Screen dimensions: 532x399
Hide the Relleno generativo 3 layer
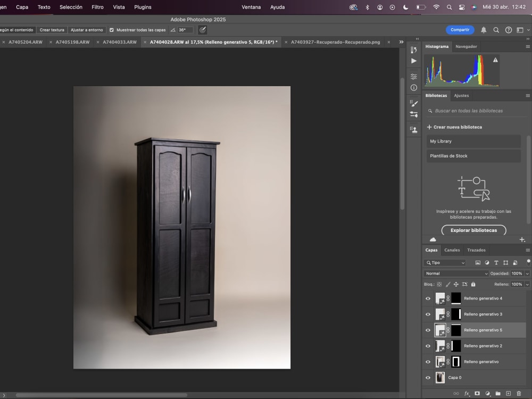pyautogui.click(x=428, y=314)
